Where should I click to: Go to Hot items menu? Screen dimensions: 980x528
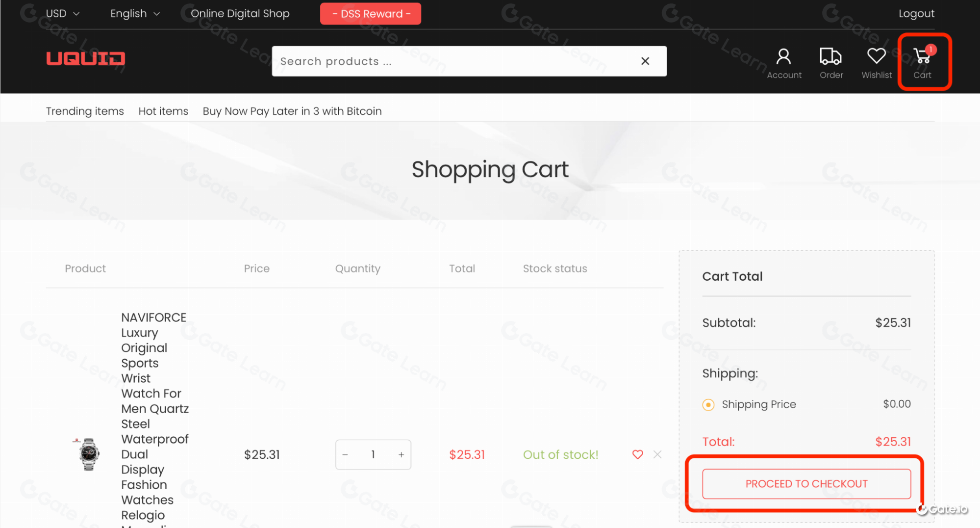tap(163, 111)
